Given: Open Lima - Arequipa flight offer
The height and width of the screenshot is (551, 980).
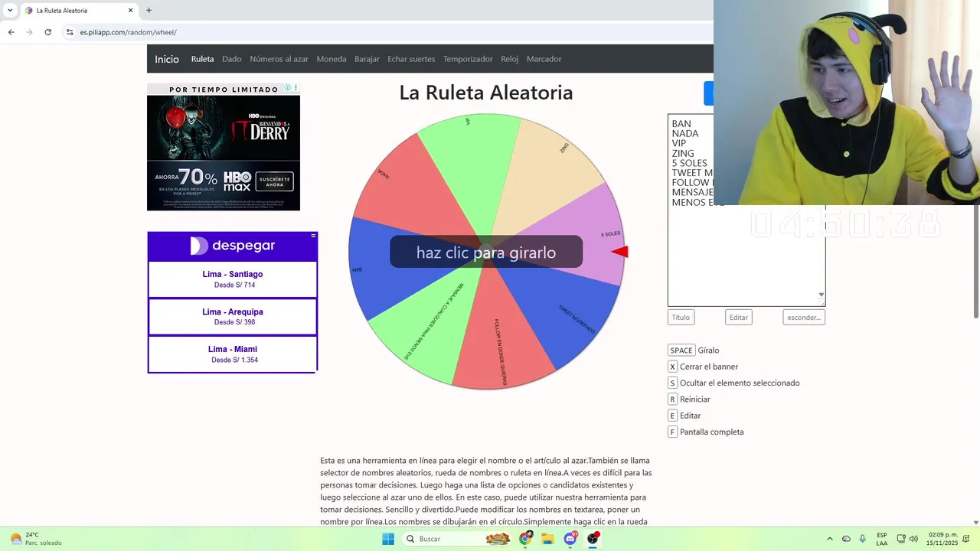Looking at the screenshot, I should 233,317.
